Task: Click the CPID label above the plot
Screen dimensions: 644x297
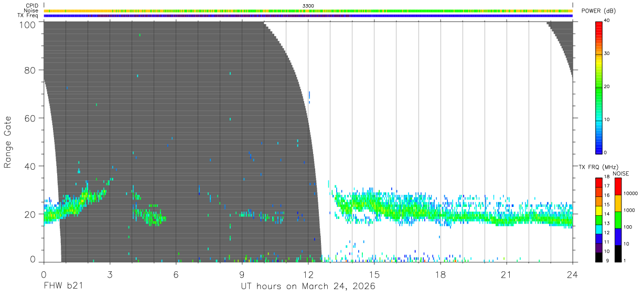Action: (x=33, y=6)
